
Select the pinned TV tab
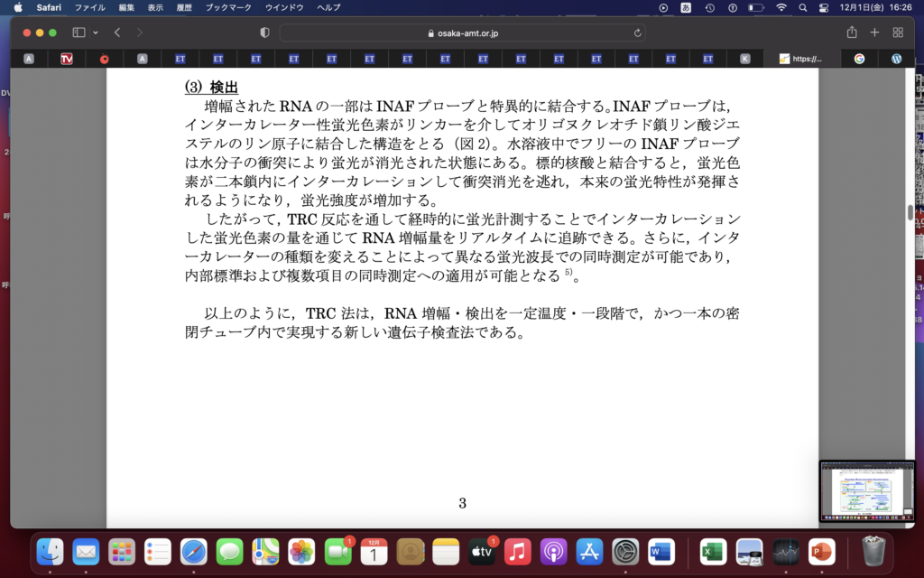(x=67, y=59)
